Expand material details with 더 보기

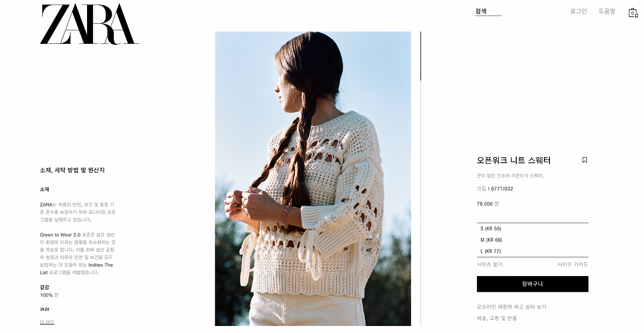click(47, 322)
